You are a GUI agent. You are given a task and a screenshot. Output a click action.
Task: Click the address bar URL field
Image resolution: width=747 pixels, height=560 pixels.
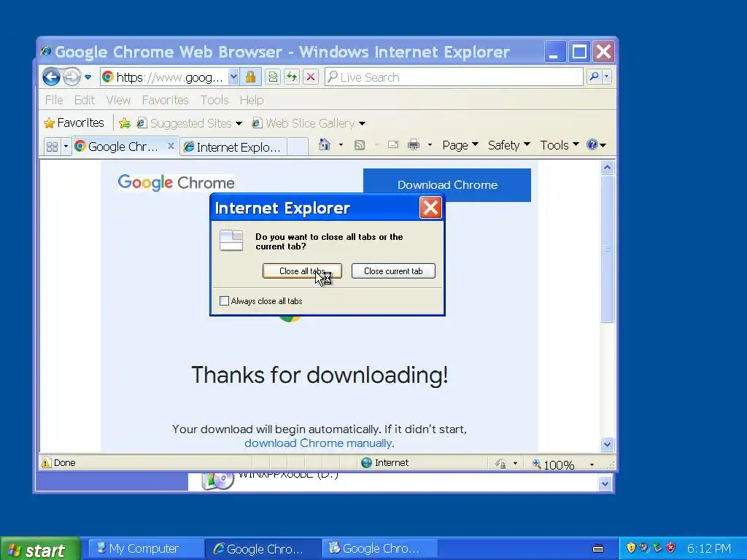(x=164, y=77)
